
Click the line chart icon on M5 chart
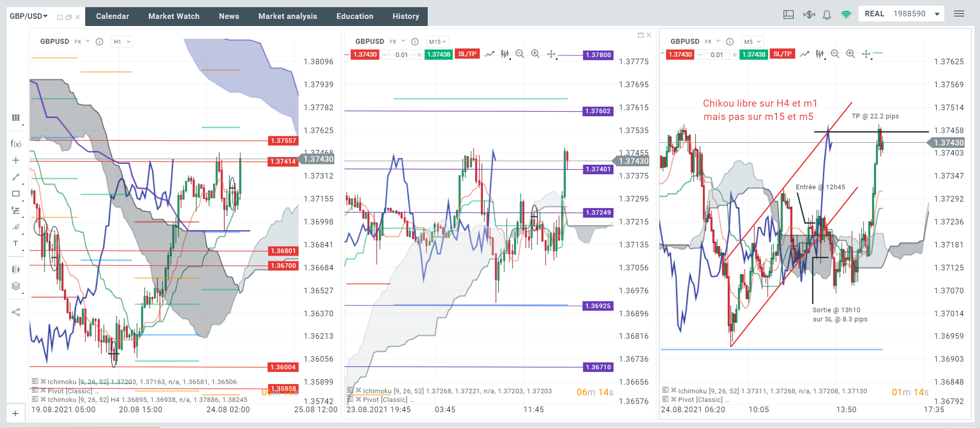click(804, 54)
